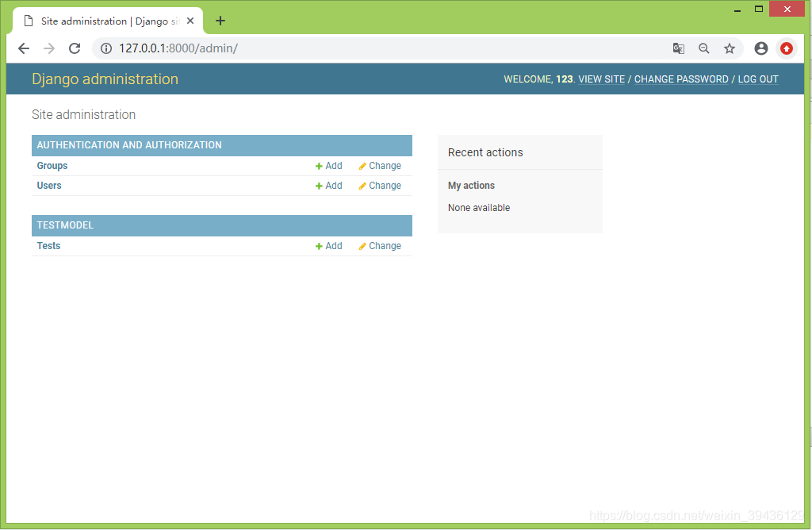812x530 pixels.
Task: Click the red Chrome update icon
Action: [x=787, y=48]
